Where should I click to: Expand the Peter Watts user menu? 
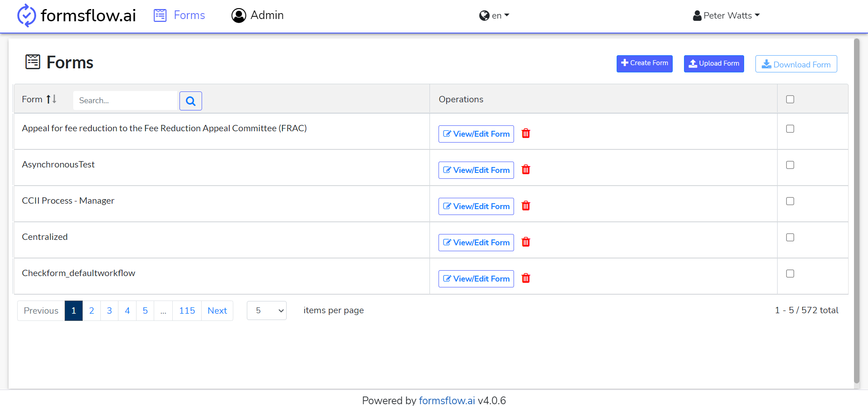coord(726,15)
